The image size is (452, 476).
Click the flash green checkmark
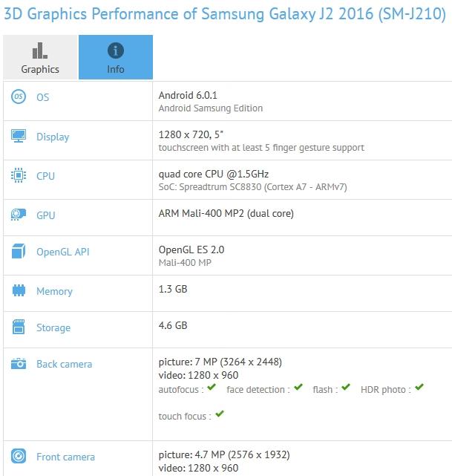coord(346,387)
